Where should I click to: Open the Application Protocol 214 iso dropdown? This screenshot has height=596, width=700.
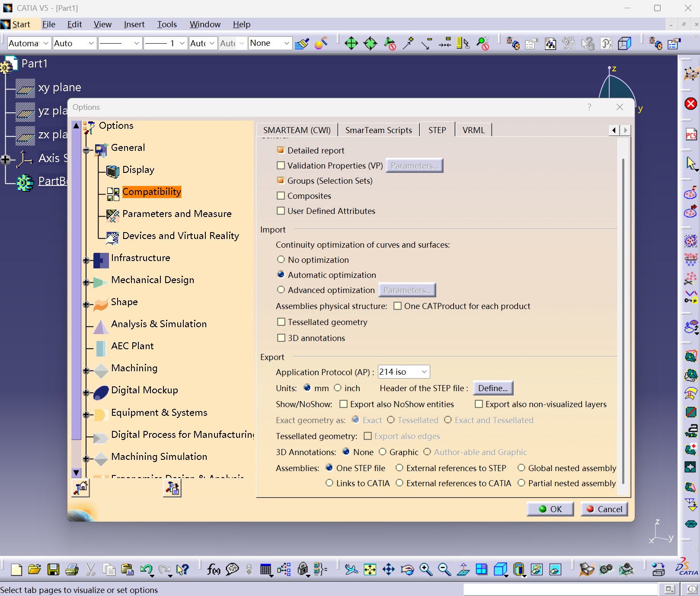[404, 372]
